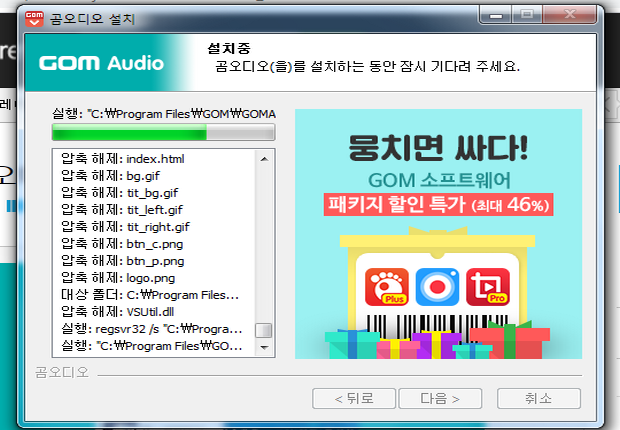Viewport: 620px width, 430px height.
Task: Click the GOM Mix Pro icon in the ad
Action: click(x=488, y=287)
